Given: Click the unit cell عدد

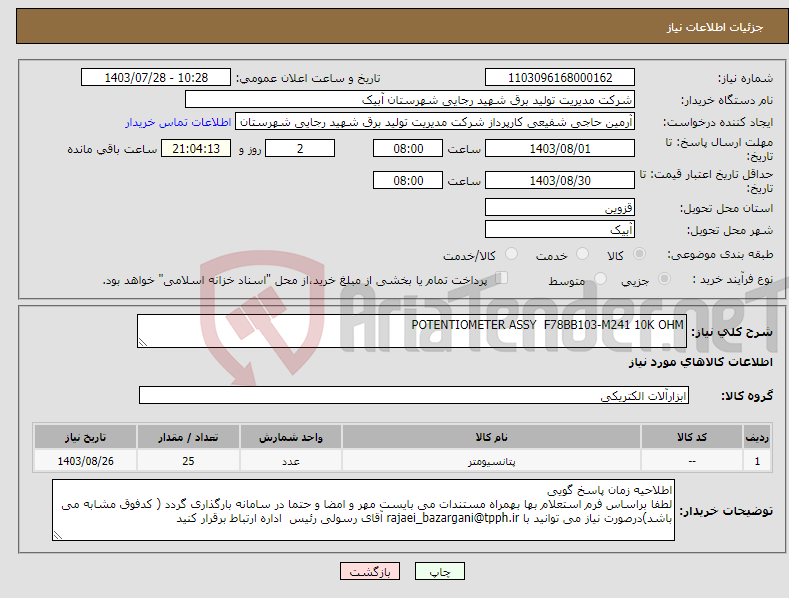Looking at the screenshot, I should (291, 461).
